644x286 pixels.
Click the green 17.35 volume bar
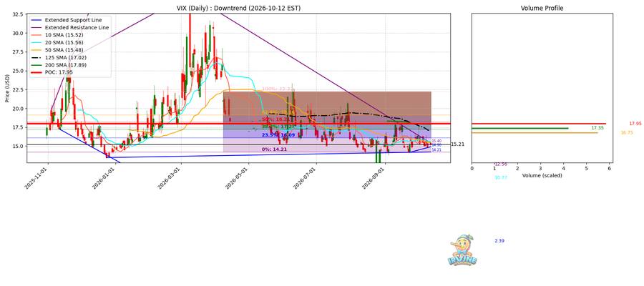(520, 129)
